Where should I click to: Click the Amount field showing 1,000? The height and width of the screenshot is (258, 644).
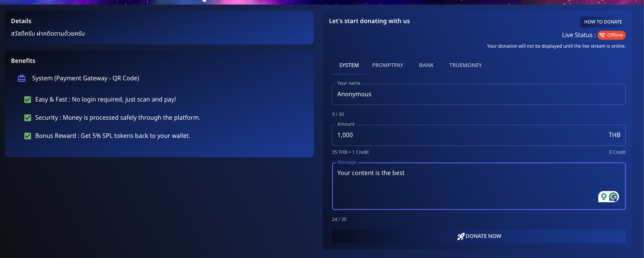point(479,135)
